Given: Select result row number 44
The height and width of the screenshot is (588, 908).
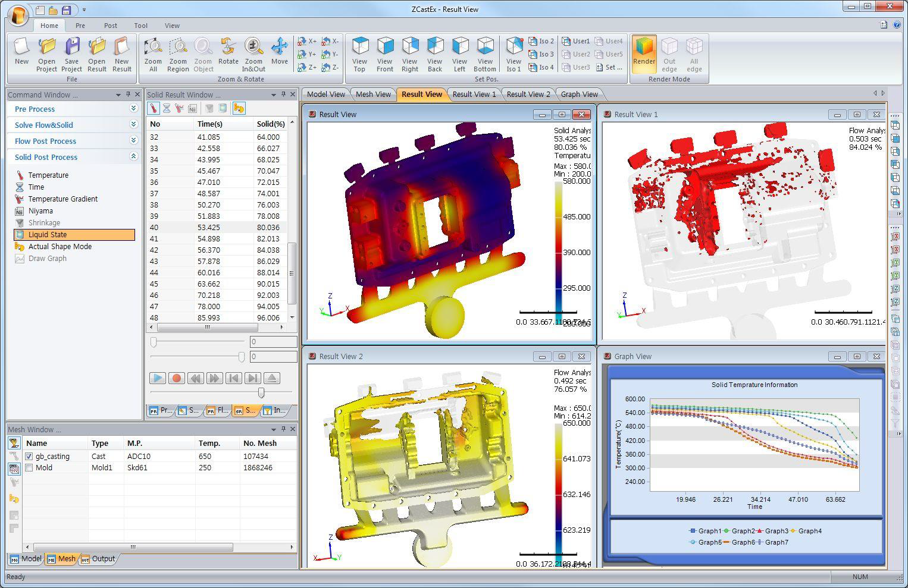Looking at the screenshot, I should (x=155, y=272).
